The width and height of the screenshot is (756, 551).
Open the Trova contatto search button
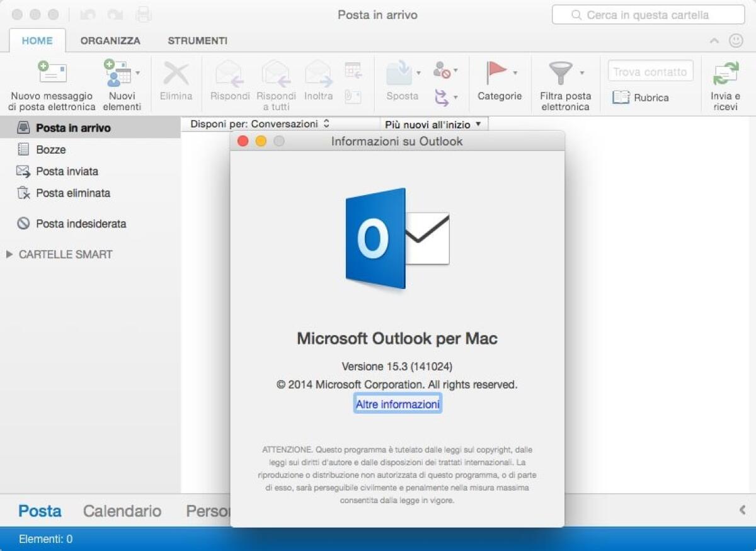[650, 71]
